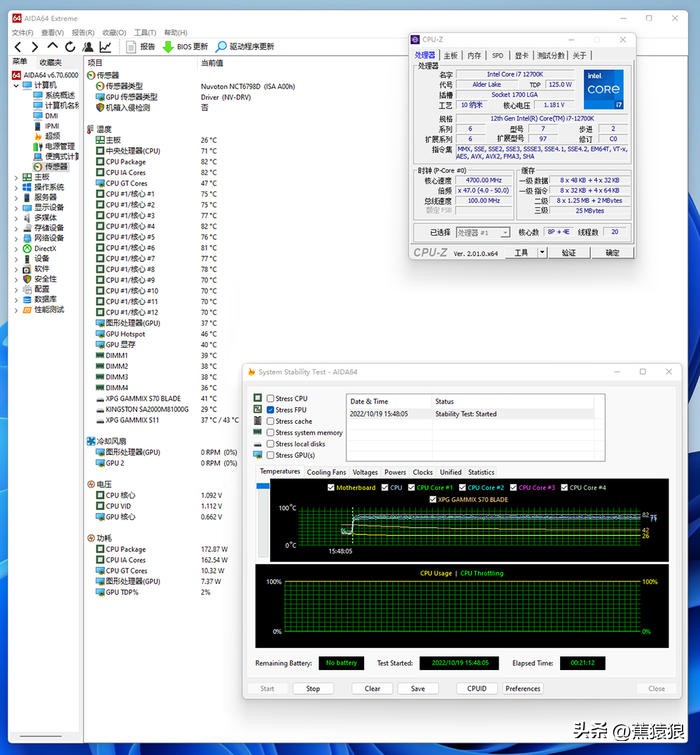The height and width of the screenshot is (755, 700).
Task: Click Save button in stability test
Action: 418,689
